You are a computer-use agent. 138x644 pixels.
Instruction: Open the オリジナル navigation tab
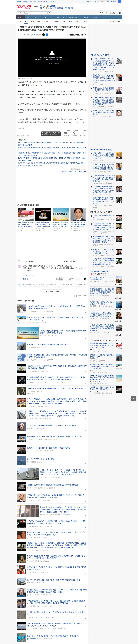point(60,17)
